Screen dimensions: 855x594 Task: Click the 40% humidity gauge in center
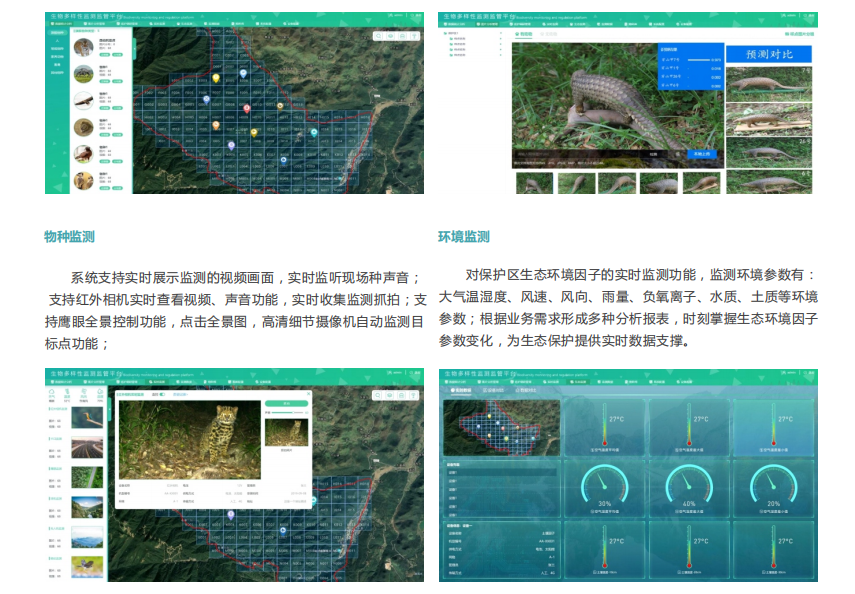688,487
